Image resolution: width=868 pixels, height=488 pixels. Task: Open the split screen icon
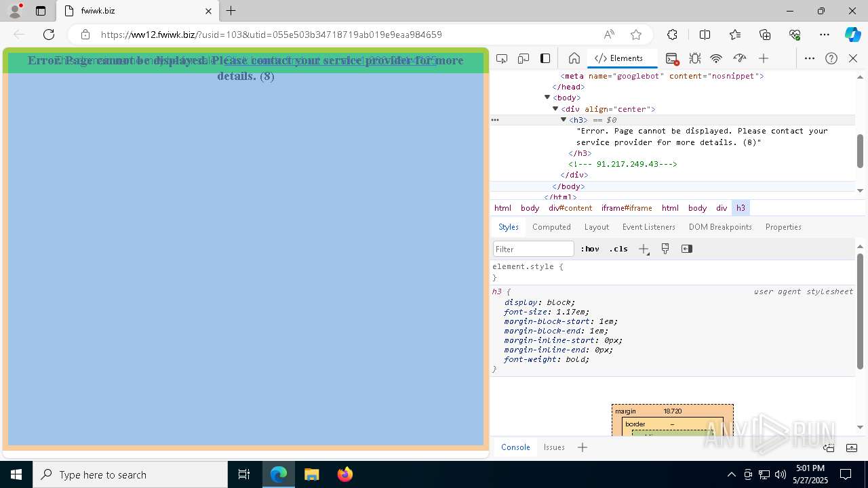tap(705, 35)
